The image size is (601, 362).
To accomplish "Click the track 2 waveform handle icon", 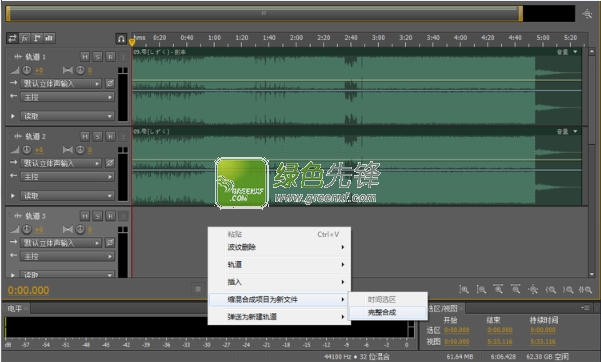I will point(18,136).
